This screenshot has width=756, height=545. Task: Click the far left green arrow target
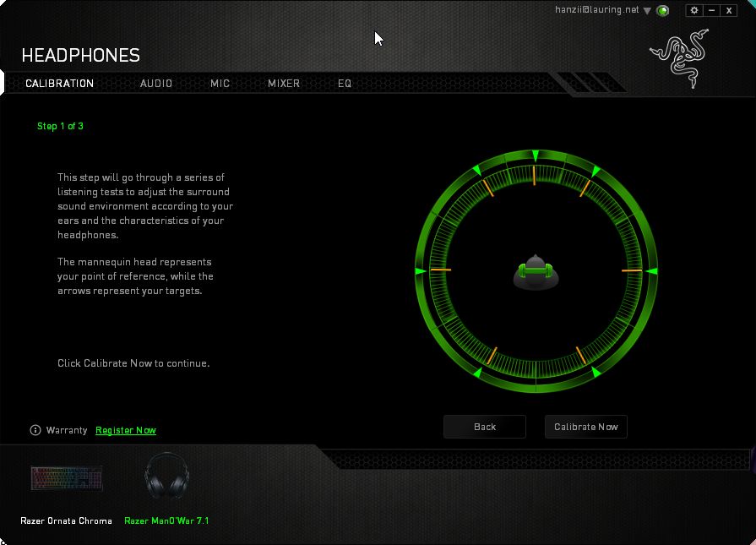[420, 270]
